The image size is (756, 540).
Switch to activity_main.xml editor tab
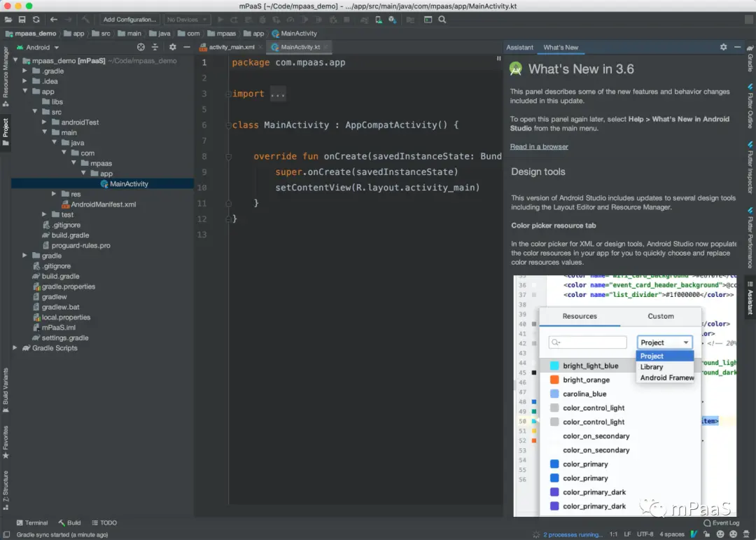tap(231, 47)
